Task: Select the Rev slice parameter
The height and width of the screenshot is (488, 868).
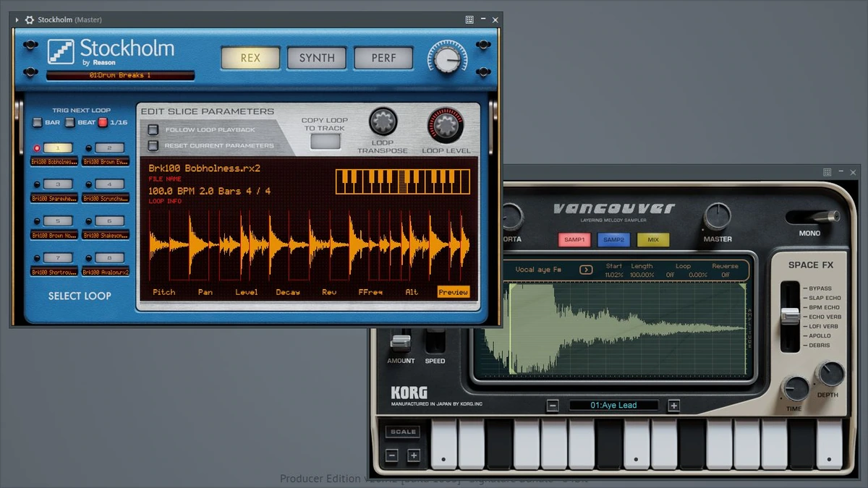Action: pos(328,292)
